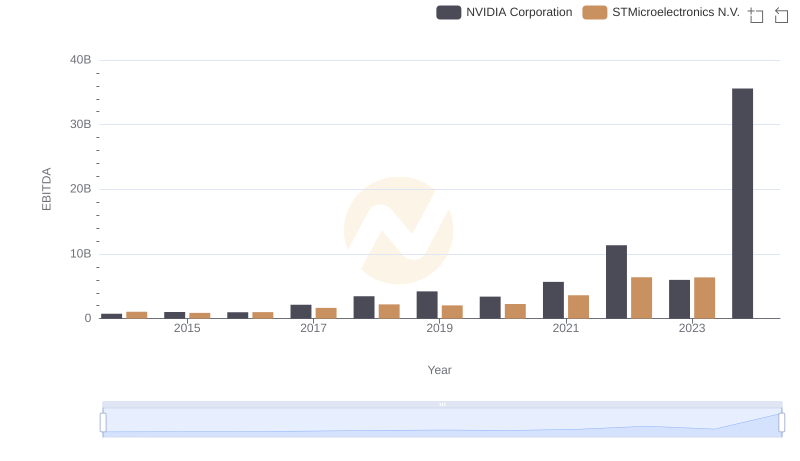
Task: Activate the area zoom tool icon
Action: tap(756, 15)
